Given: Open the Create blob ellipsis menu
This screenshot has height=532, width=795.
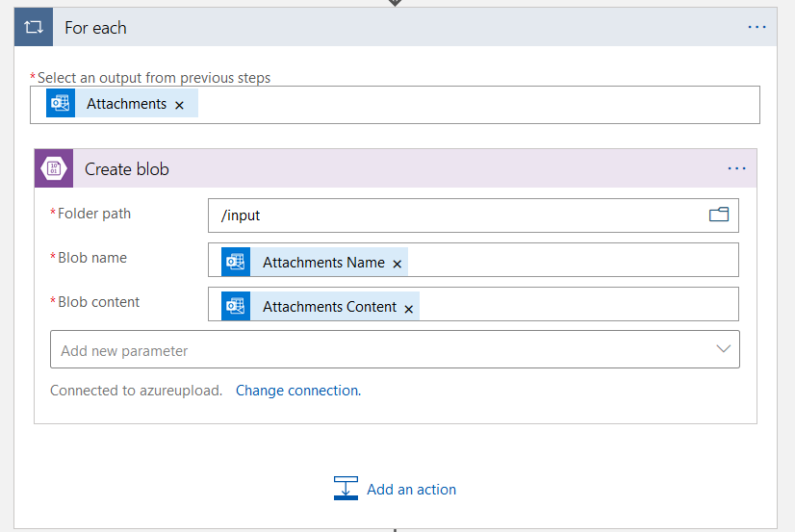Looking at the screenshot, I should coord(737,168).
